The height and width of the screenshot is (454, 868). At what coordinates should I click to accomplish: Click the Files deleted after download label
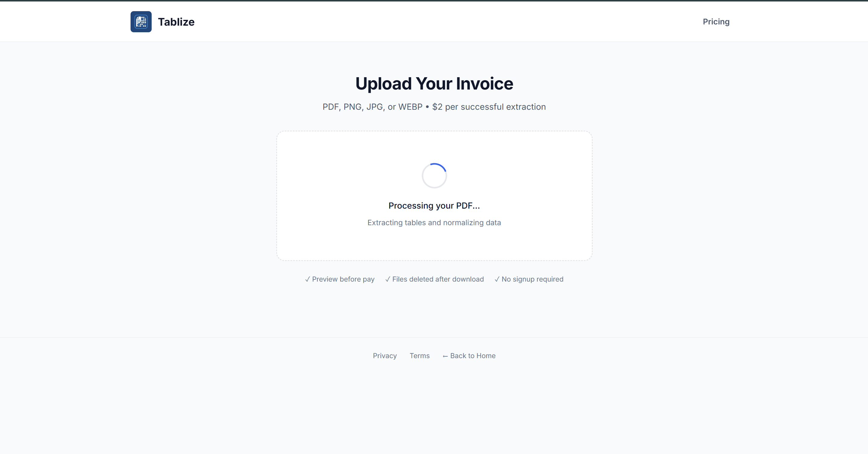pos(438,279)
